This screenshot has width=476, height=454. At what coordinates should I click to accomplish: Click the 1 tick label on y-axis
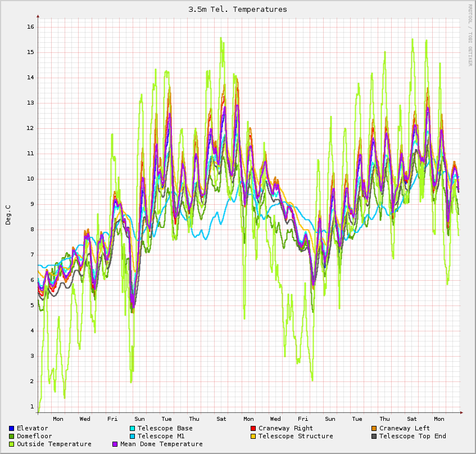tap(33, 406)
